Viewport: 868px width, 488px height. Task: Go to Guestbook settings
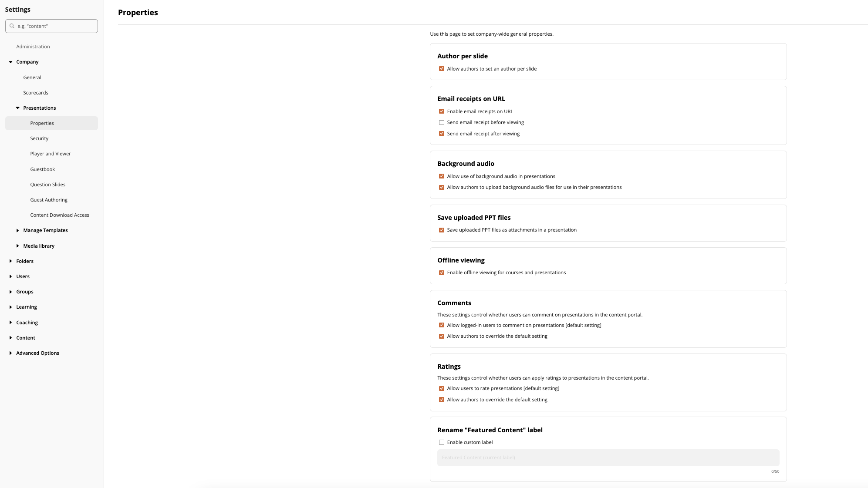[x=42, y=169]
